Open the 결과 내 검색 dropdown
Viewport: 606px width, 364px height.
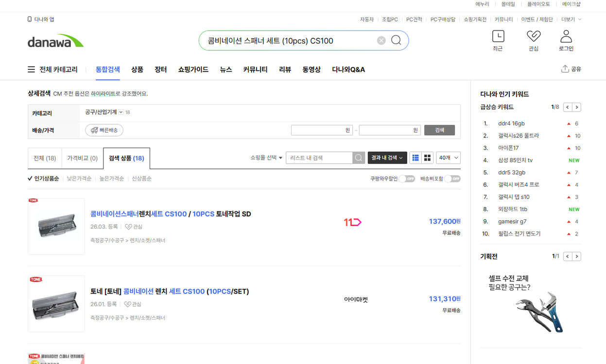(387, 158)
